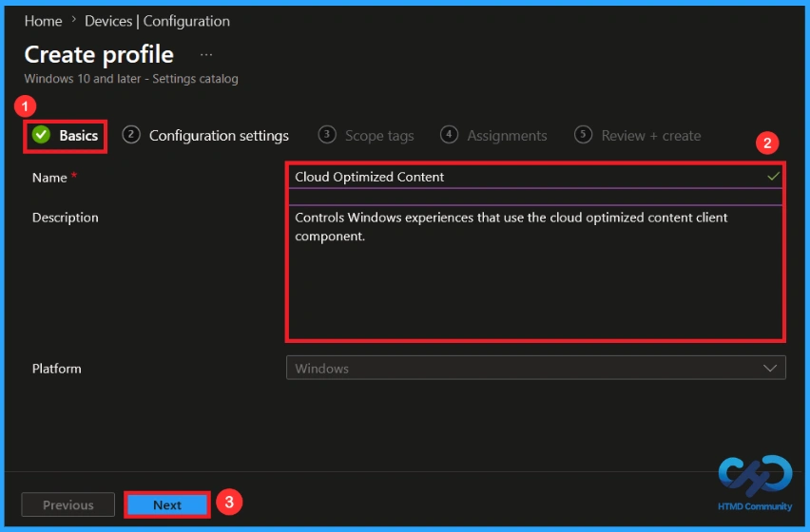
Task: Click the step 4 circle icon
Action: coord(449,135)
